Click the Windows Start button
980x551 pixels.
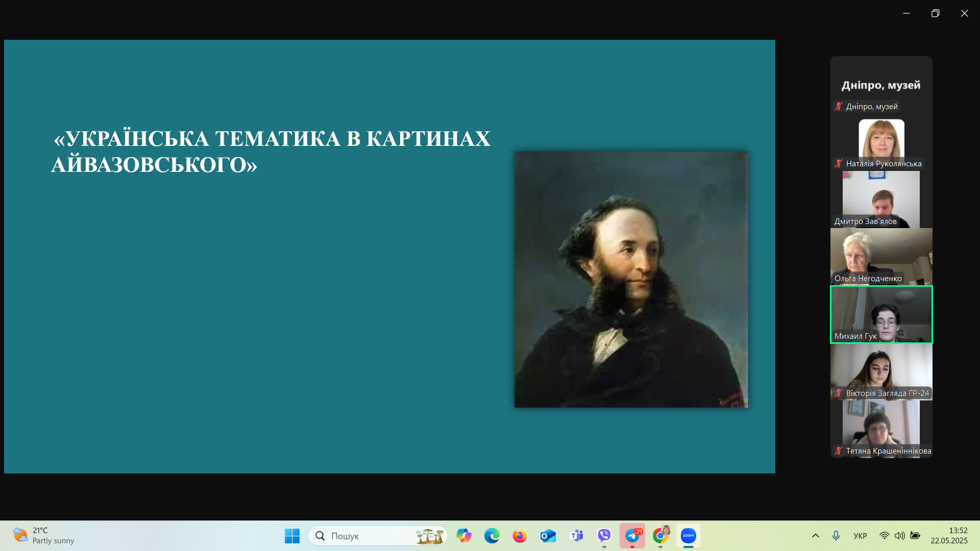(292, 536)
